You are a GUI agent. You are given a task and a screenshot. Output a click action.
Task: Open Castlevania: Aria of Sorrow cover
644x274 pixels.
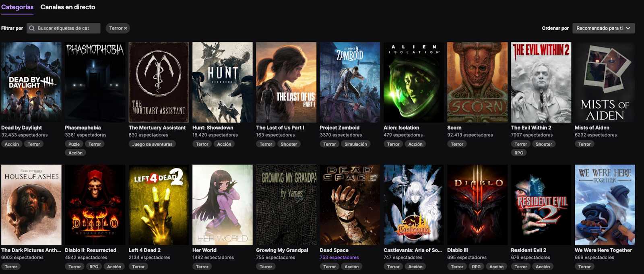[414, 205]
